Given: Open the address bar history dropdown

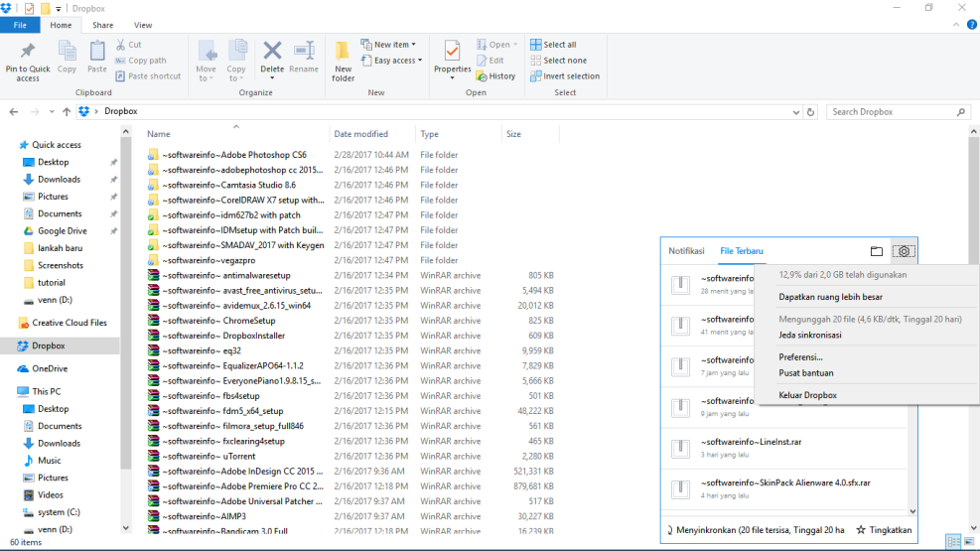Looking at the screenshot, I should coord(795,112).
